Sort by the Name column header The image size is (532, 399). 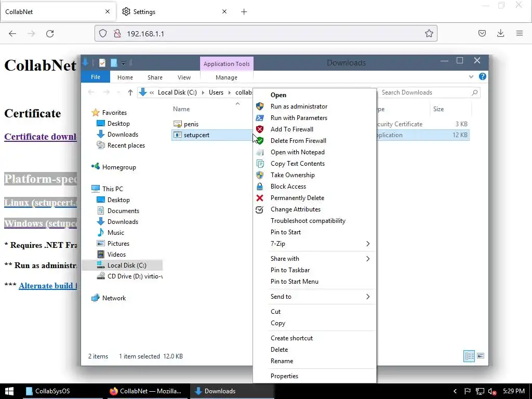coord(181,109)
